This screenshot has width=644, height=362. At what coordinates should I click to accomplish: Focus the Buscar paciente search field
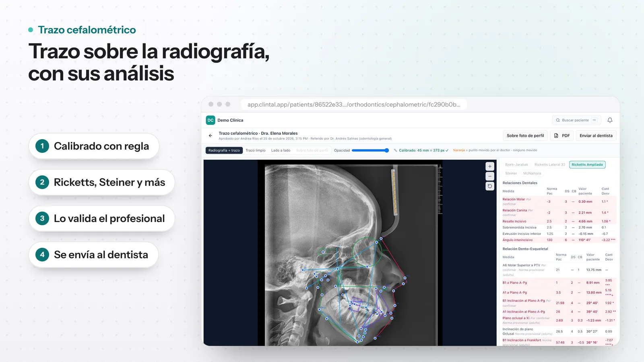click(577, 120)
